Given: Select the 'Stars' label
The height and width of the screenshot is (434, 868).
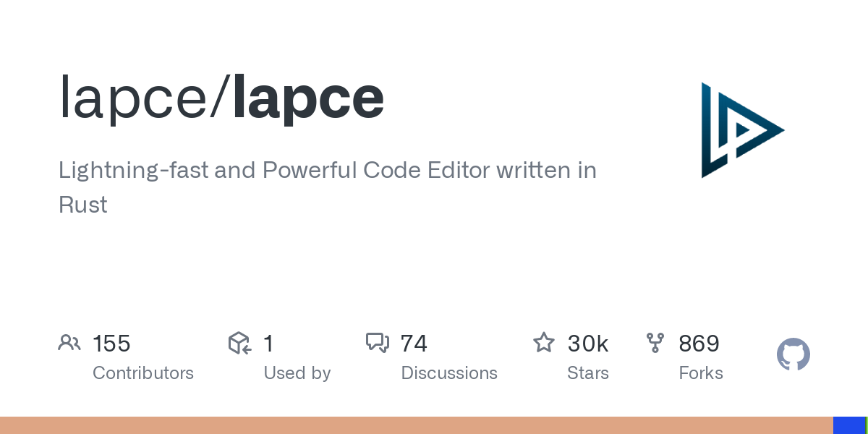Looking at the screenshot, I should [x=588, y=373].
